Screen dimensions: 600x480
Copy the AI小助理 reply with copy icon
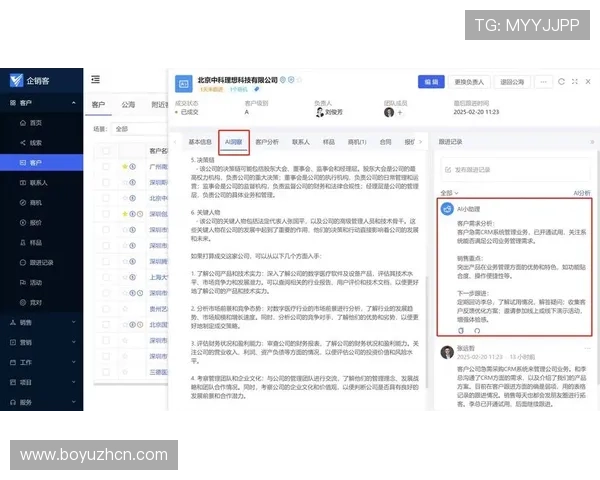461,330
